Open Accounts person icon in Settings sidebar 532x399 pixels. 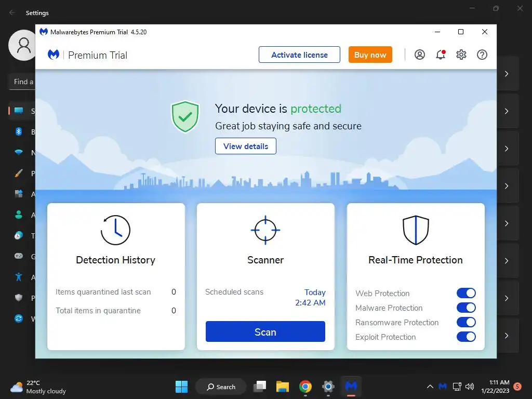point(19,215)
